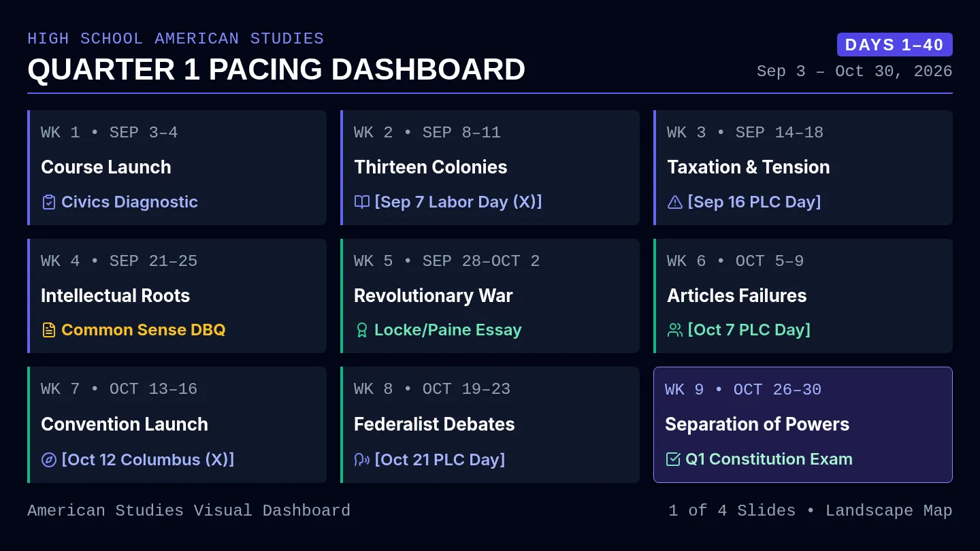Click the Common Sense DBQ label
Image resolution: width=980 pixels, height=551 pixels.
pos(144,330)
